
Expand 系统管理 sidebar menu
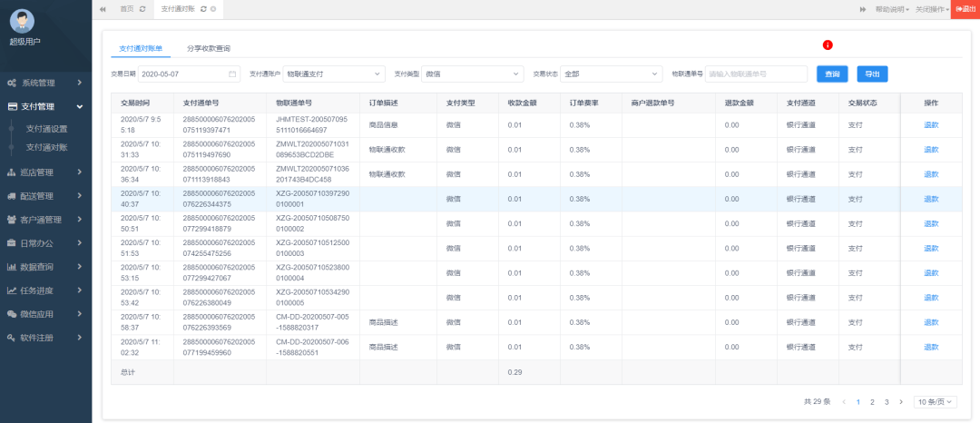pos(45,83)
